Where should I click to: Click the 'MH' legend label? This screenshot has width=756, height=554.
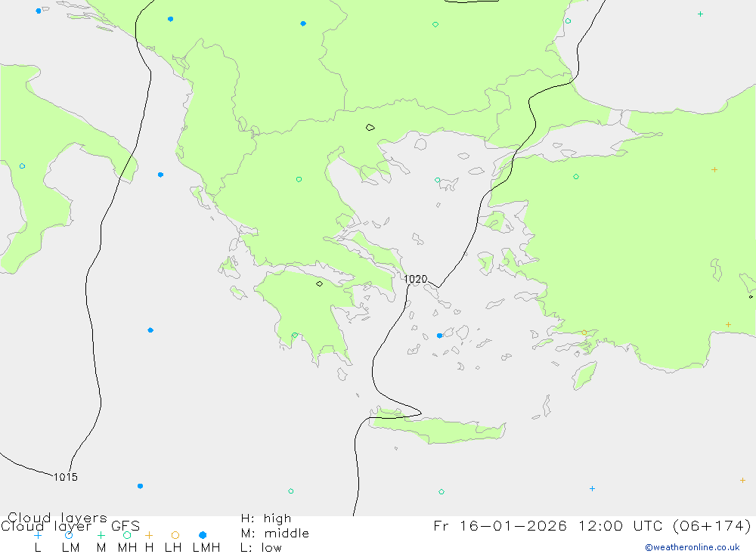click(127, 548)
